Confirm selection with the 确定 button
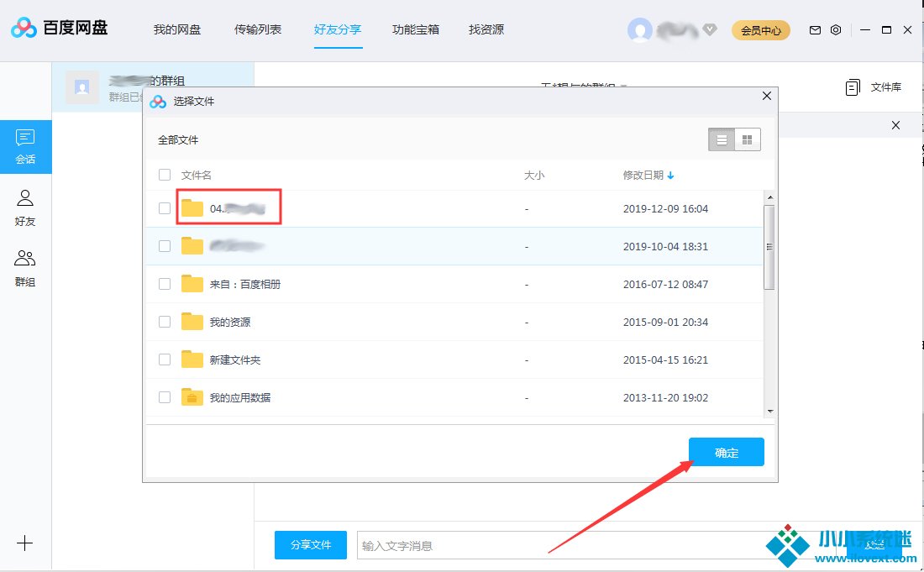 point(727,453)
